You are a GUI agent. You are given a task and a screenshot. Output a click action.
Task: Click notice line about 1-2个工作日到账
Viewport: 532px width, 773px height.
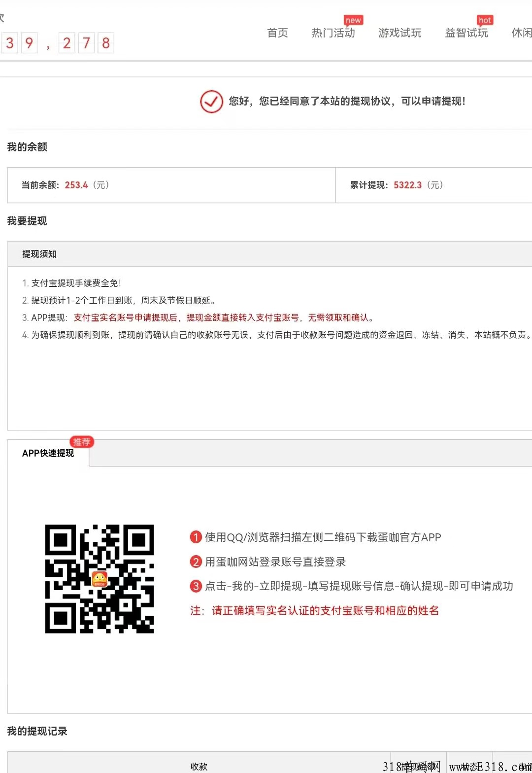[119, 300]
